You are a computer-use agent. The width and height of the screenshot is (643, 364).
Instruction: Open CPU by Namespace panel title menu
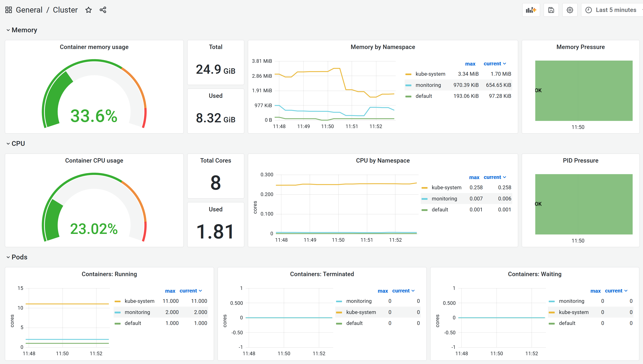point(383,161)
